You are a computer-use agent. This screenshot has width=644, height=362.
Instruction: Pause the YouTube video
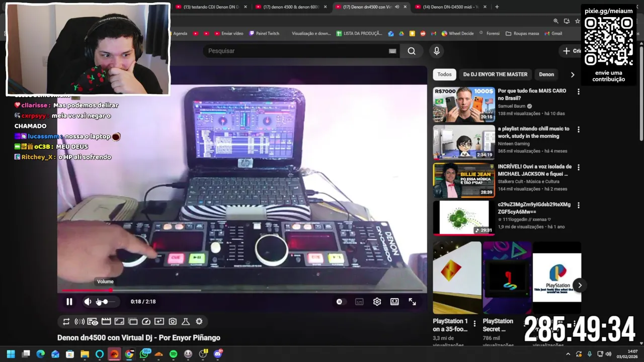click(69, 302)
